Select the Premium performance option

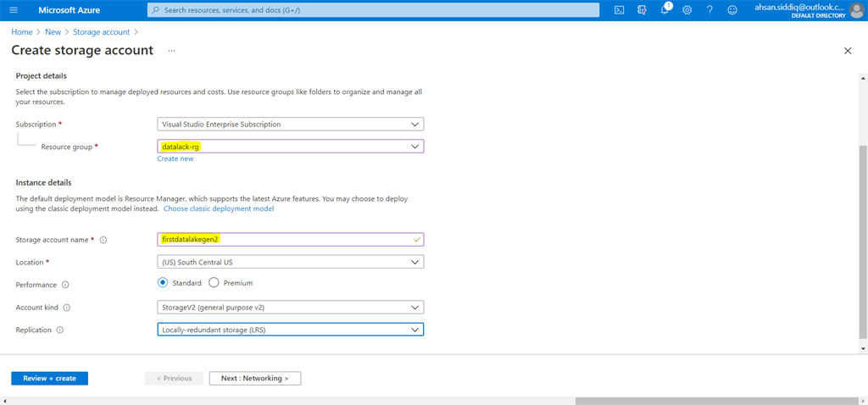tap(214, 282)
